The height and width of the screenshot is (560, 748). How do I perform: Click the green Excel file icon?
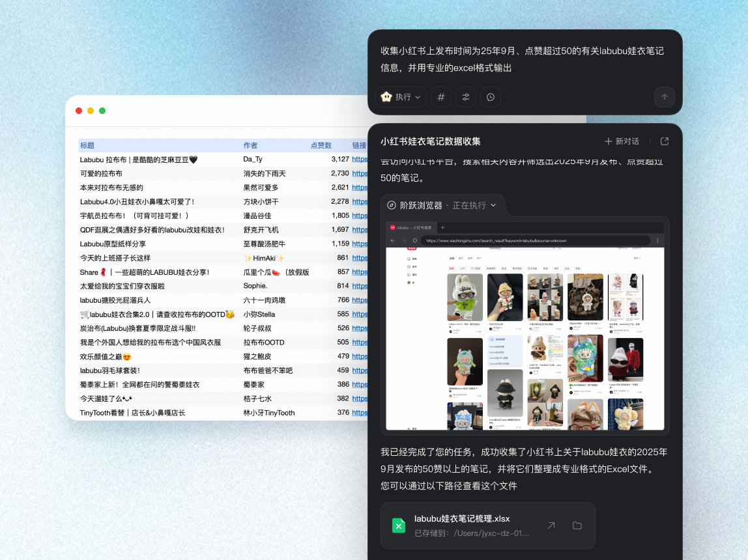399,525
